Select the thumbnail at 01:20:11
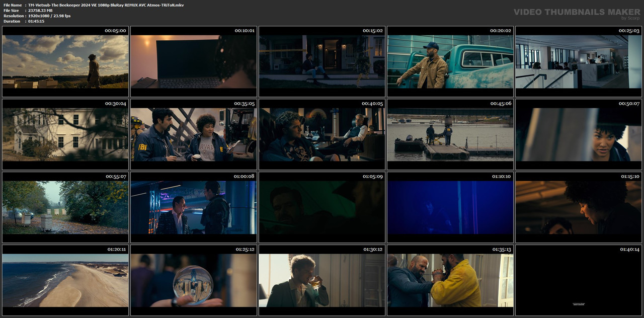The width and height of the screenshot is (644, 318). [65, 280]
